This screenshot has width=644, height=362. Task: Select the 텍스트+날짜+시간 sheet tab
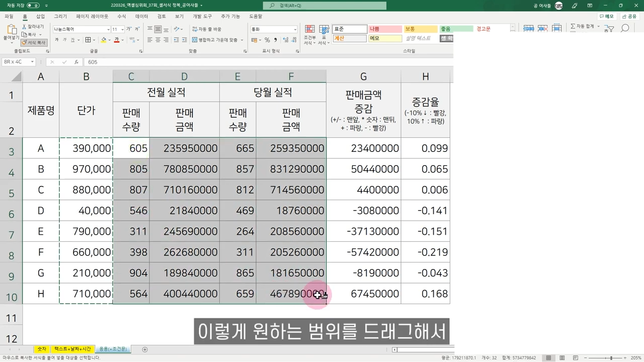pos(73,349)
